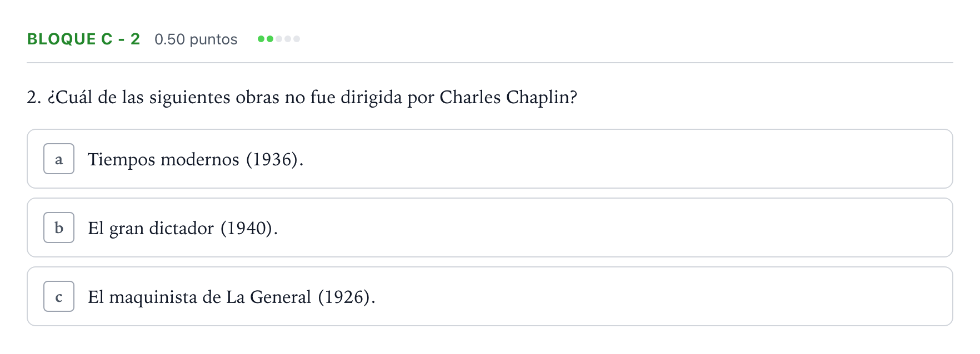The height and width of the screenshot is (354, 980).
Task: Click the third progress dot, first grey one
Action: [x=279, y=39]
